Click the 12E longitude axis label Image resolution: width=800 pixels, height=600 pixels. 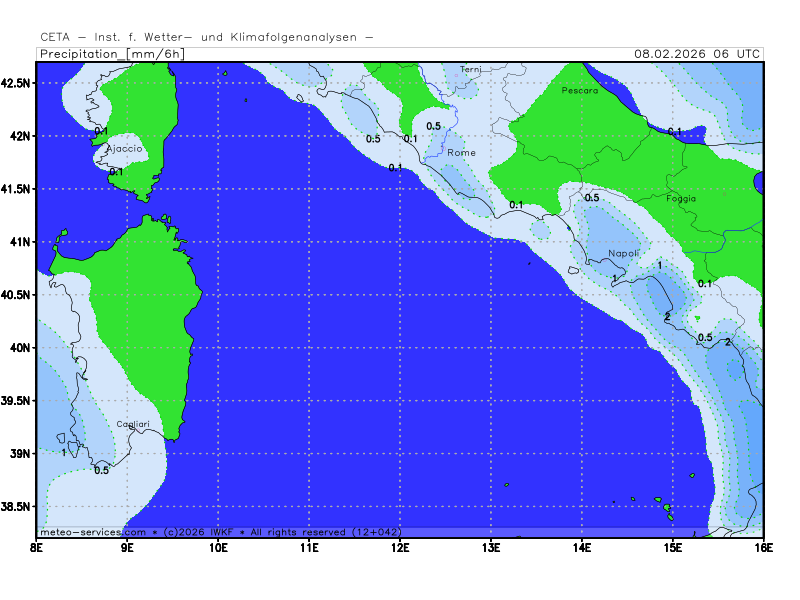(x=400, y=547)
